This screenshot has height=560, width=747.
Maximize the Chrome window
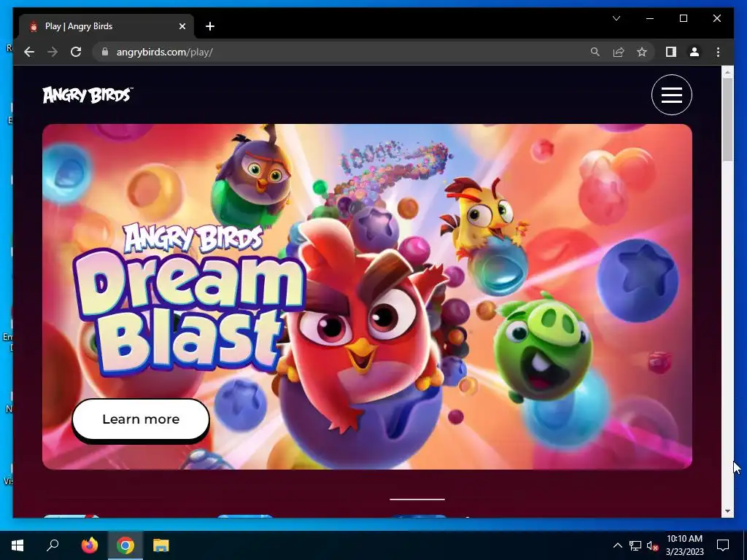(683, 18)
